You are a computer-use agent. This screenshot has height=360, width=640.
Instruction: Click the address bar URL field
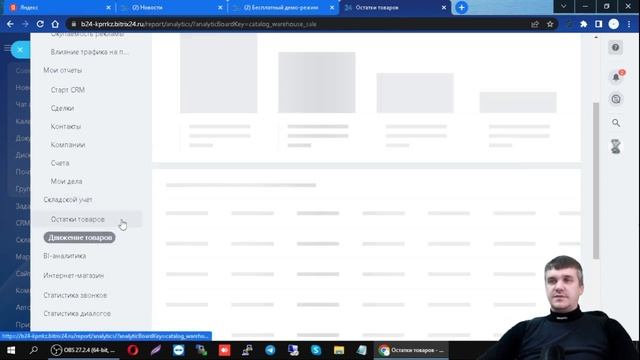[298, 24]
